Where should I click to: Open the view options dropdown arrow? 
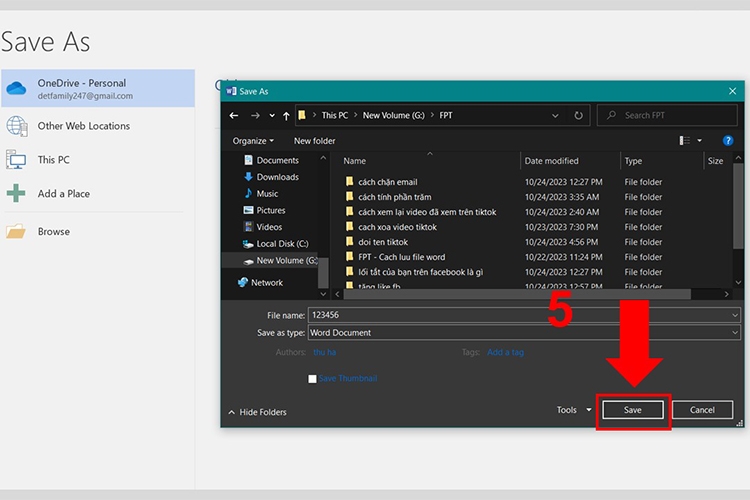[699, 140]
